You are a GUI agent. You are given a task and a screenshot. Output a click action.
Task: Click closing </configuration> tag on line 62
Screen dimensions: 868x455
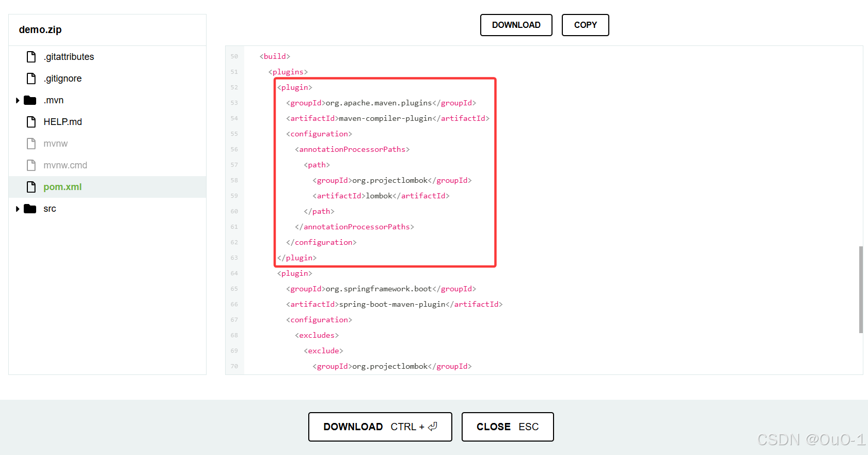click(x=321, y=242)
